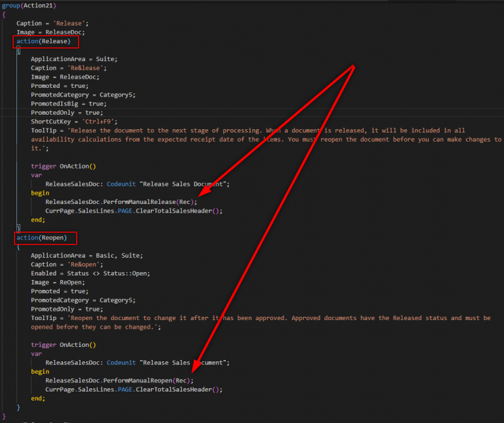Select the PromotedIsBig = true property
Viewport: 504px width, 423px height.
pyautogui.click(x=68, y=104)
